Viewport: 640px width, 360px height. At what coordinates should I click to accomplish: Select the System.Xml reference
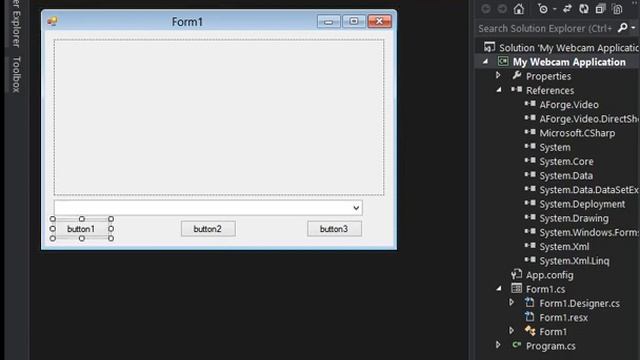pyautogui.click(x=564, y=247)
